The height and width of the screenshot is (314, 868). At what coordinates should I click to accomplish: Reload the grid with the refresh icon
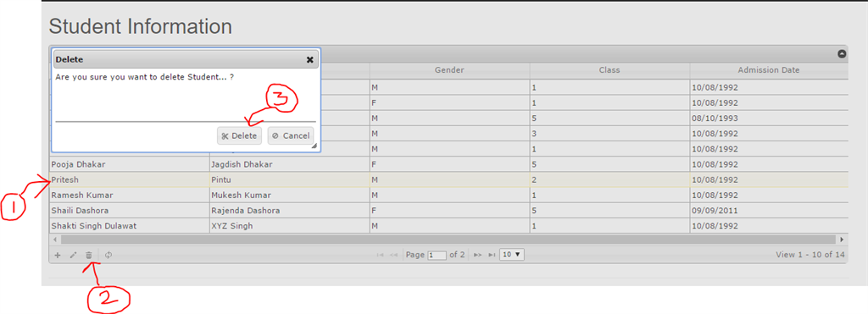click(x=108, y=256)
